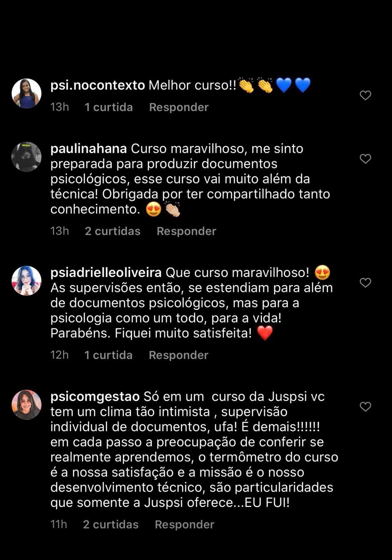Visit the paulinahana username link

89,149
